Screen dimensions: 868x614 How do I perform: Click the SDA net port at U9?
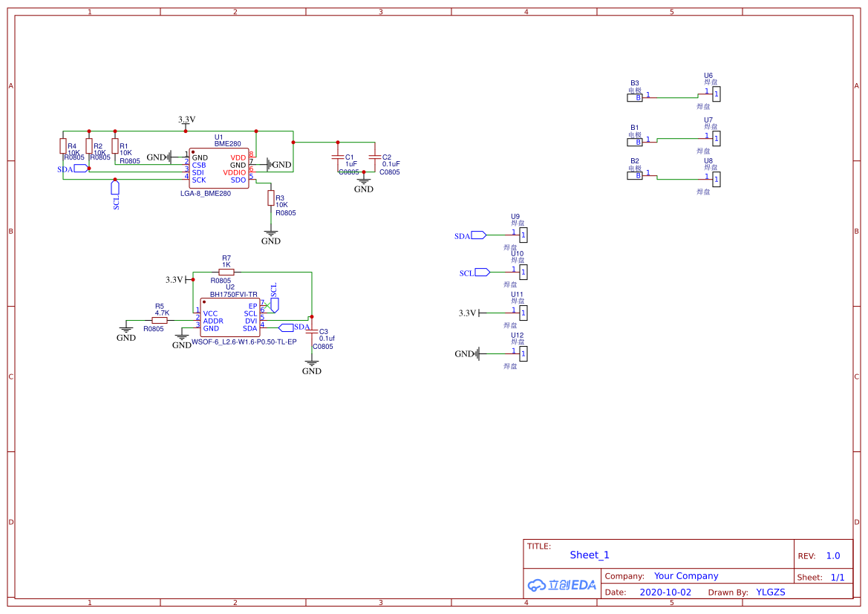(x=479, y=235)
